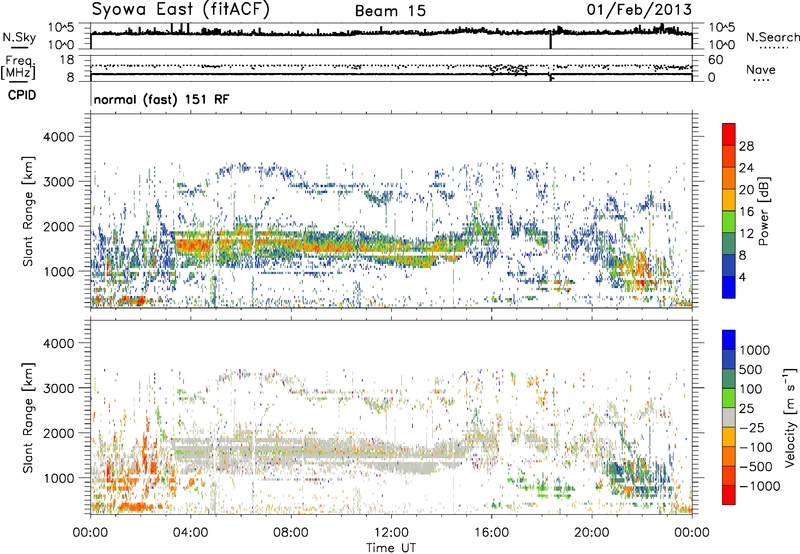The width and height of the screenshot is (800, 554).
Task: Click the "N.Sky" legend label
Action: click(x=19, y=37)
